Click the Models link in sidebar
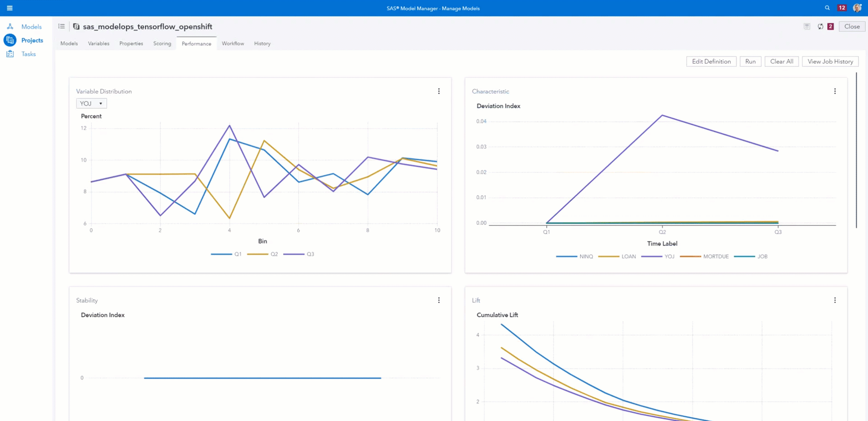 pos(31,26)
